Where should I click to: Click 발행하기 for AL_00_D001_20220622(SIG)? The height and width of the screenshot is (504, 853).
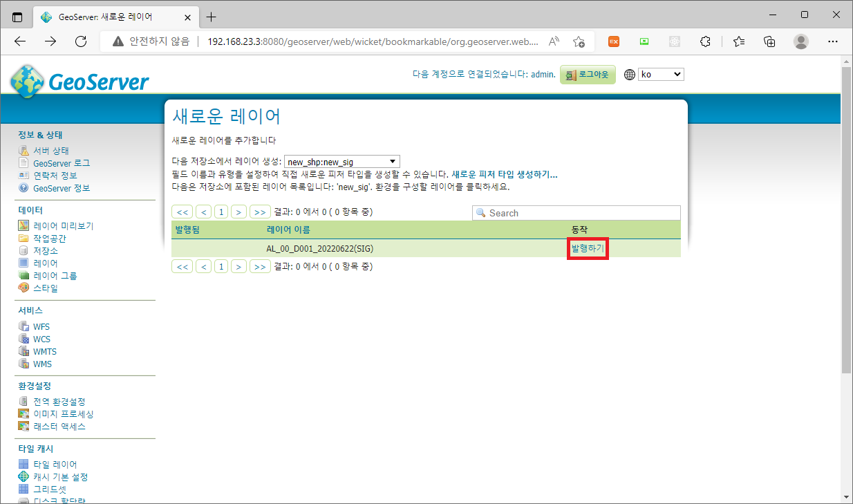[x=588, y=248]
